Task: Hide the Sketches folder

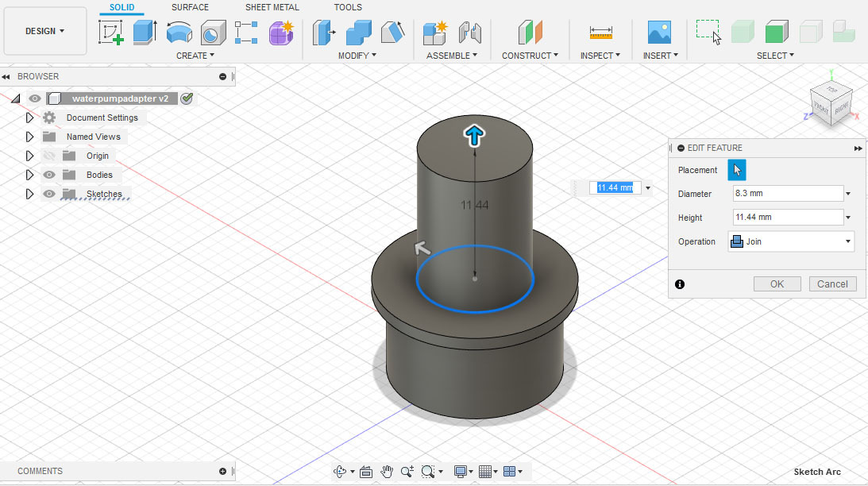Action: (x=49, y=193)
